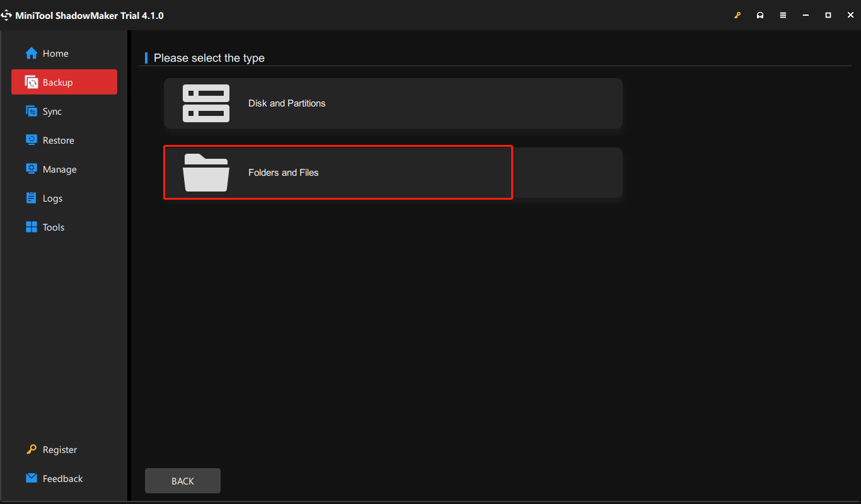Open the headset support icon

(x=760, y=14)
